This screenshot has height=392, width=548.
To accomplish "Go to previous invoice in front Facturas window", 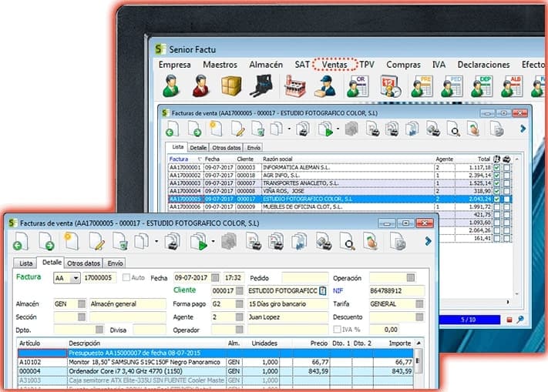I will [21, 242].
